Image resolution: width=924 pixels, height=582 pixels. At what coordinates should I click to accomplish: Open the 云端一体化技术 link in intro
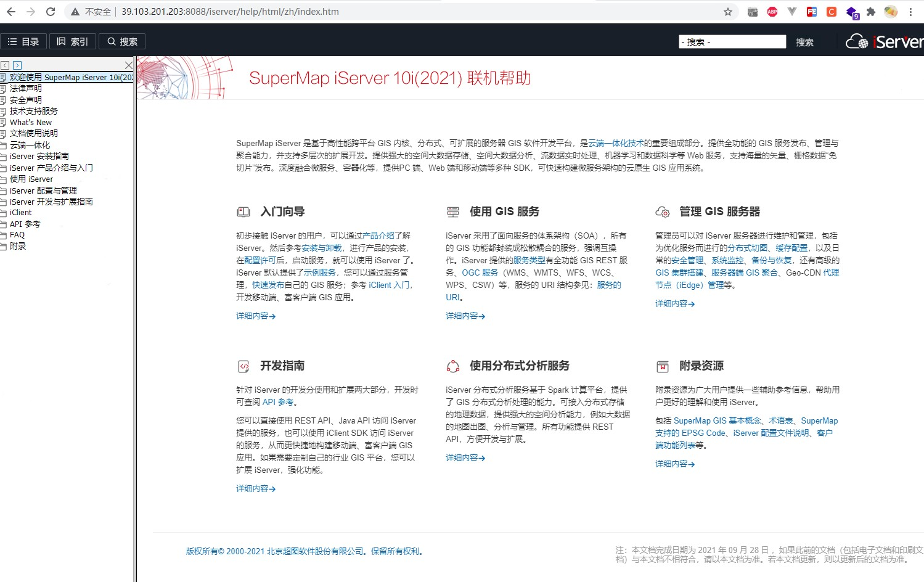pos(616,143)
